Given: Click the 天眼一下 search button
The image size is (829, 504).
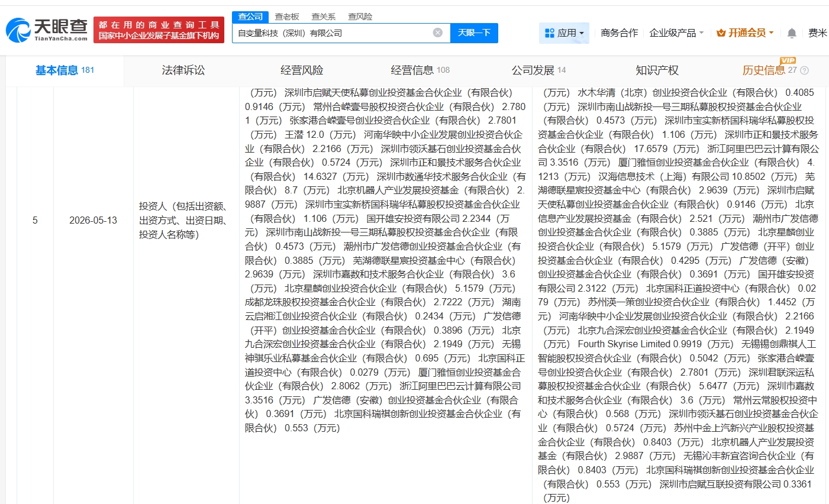Looking at the screenshot, I should tap(474, 33).
